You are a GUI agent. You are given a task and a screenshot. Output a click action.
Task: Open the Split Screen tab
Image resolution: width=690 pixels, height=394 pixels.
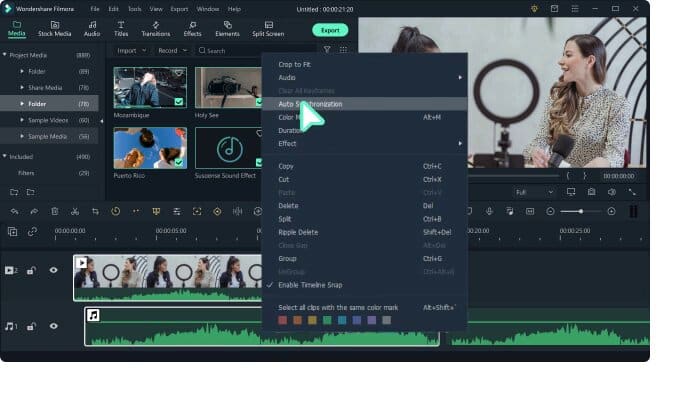268,29
